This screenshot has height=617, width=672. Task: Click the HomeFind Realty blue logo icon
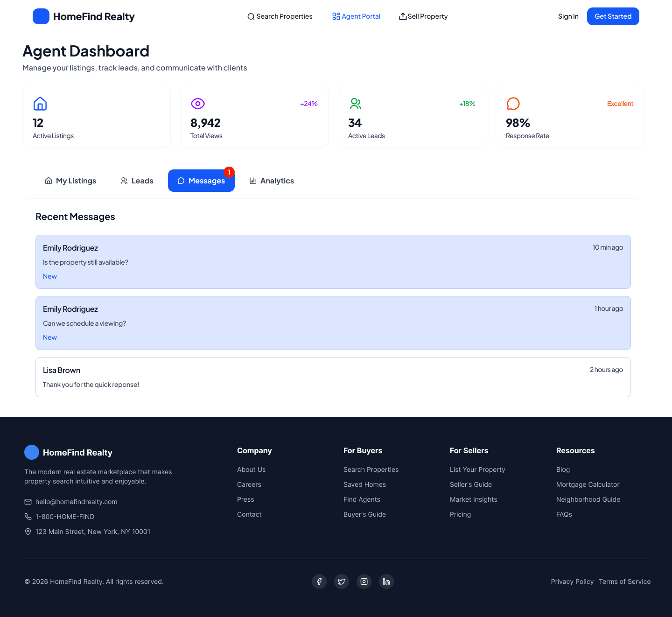[x=41, y=16]
